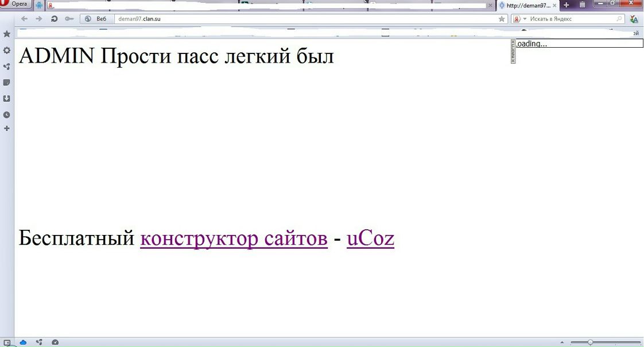Open the Notes panel from sidebar
644x347 pixels.
[x=7, y=82]
